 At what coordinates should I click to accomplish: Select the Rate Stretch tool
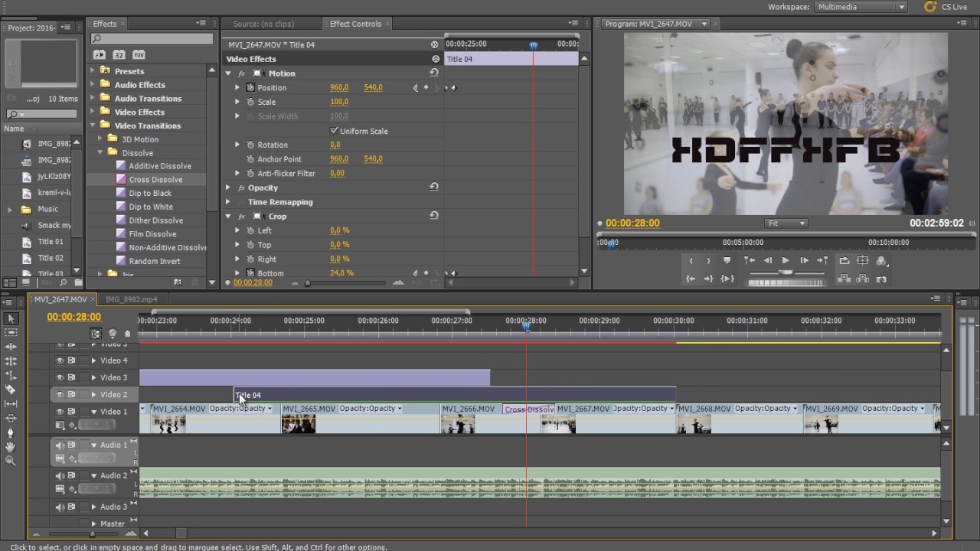tap(11, 375)
